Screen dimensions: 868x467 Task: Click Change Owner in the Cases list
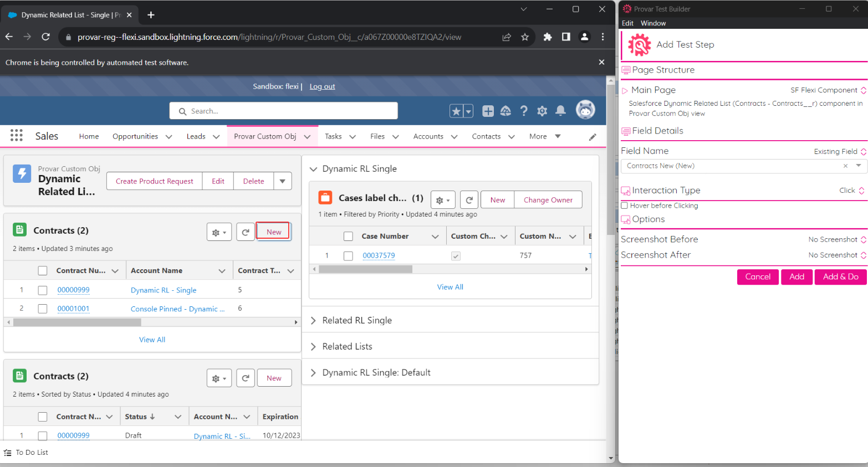tap(548, 200)
